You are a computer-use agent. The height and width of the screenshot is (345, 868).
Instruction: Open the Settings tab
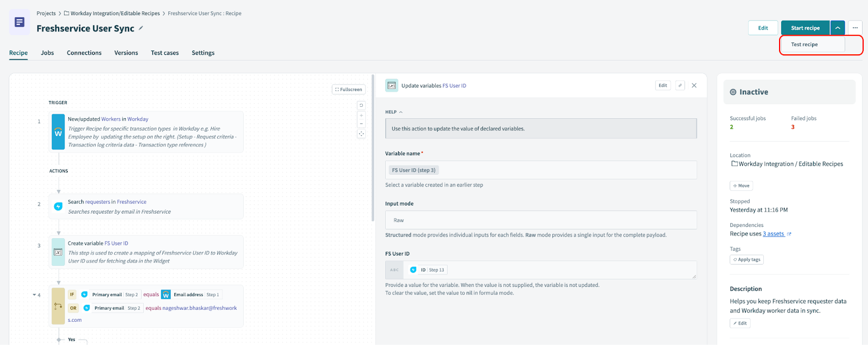pos(203,53)
